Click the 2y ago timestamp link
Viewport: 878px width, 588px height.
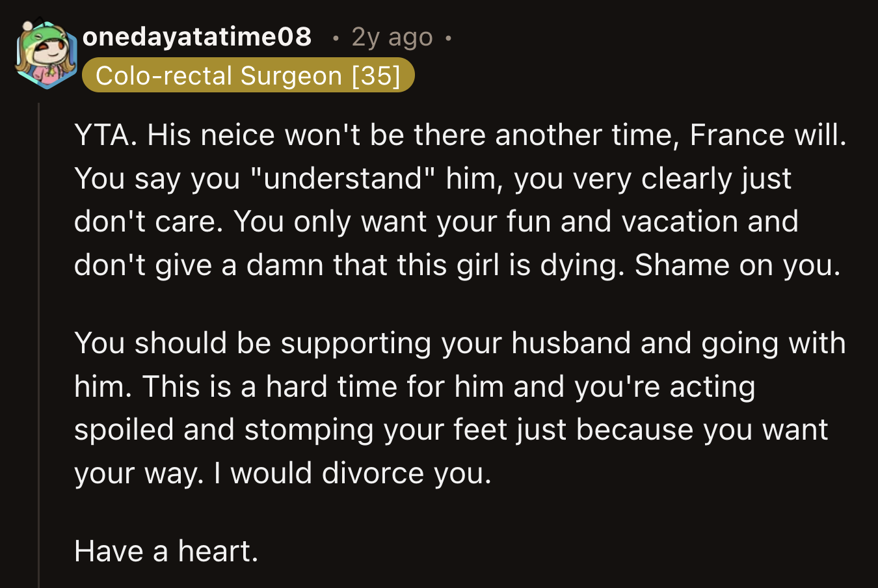(391, 37)
